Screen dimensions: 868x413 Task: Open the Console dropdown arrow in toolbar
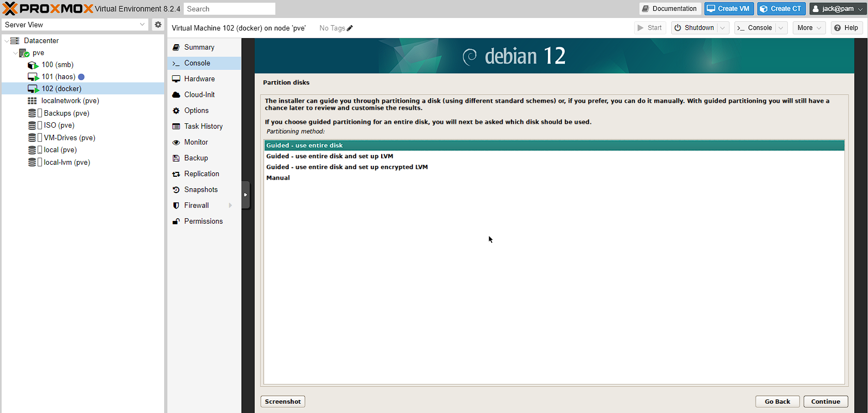pos(781,28)
